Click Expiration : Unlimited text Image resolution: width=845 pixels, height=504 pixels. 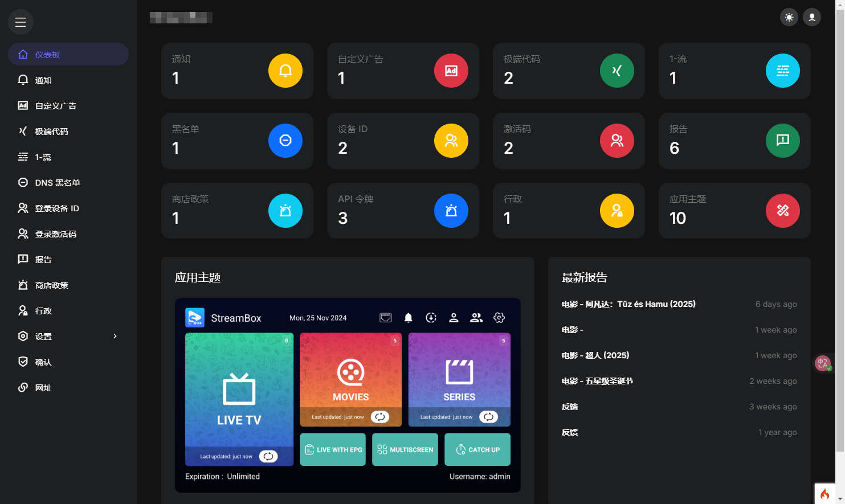pos(222,476)
